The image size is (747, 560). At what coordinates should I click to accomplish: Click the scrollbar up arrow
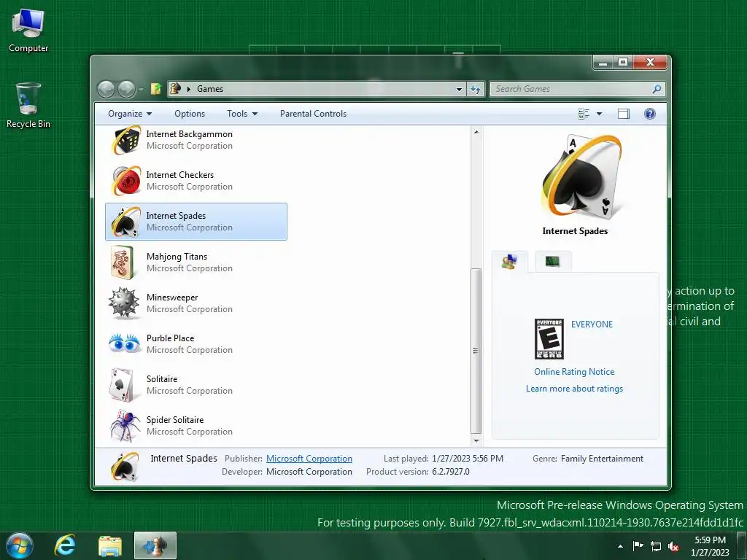pos(476,131)
